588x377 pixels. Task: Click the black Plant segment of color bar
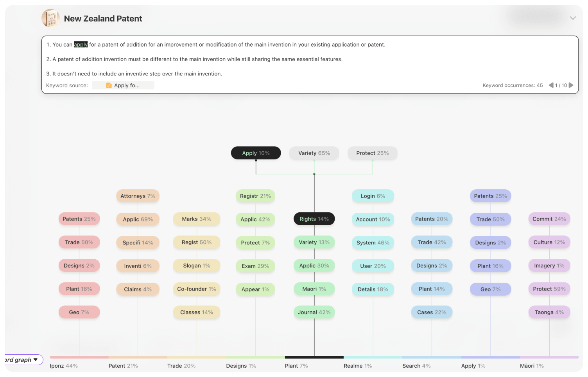point(314,357)
